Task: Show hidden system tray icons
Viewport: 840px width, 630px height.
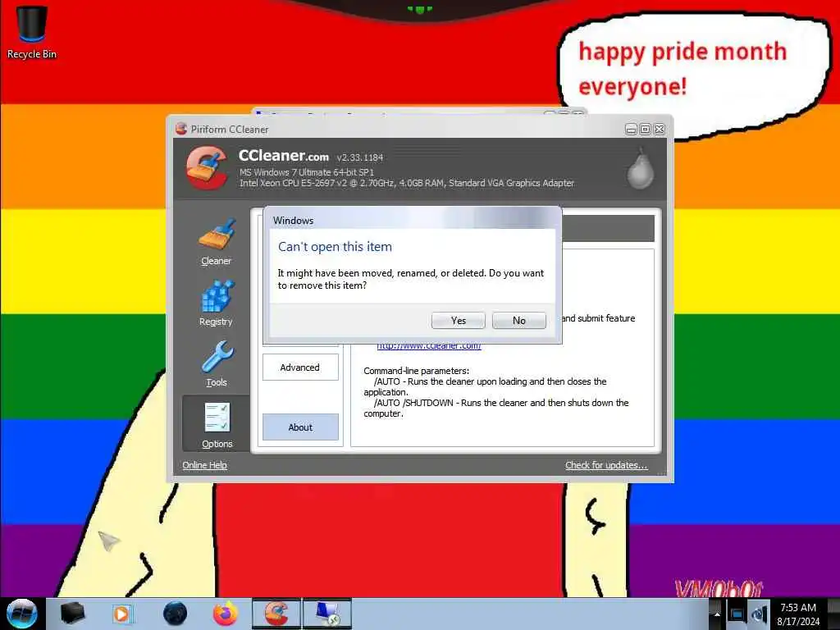Action: coord(717,614)
